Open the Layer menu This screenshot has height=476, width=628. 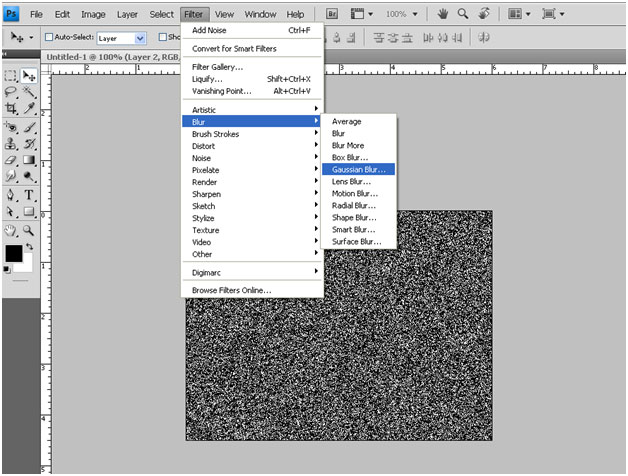127,14
